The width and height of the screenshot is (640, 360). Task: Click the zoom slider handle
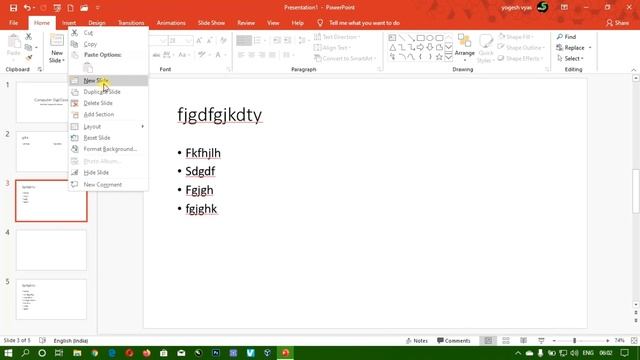click(x=574, y=340)
